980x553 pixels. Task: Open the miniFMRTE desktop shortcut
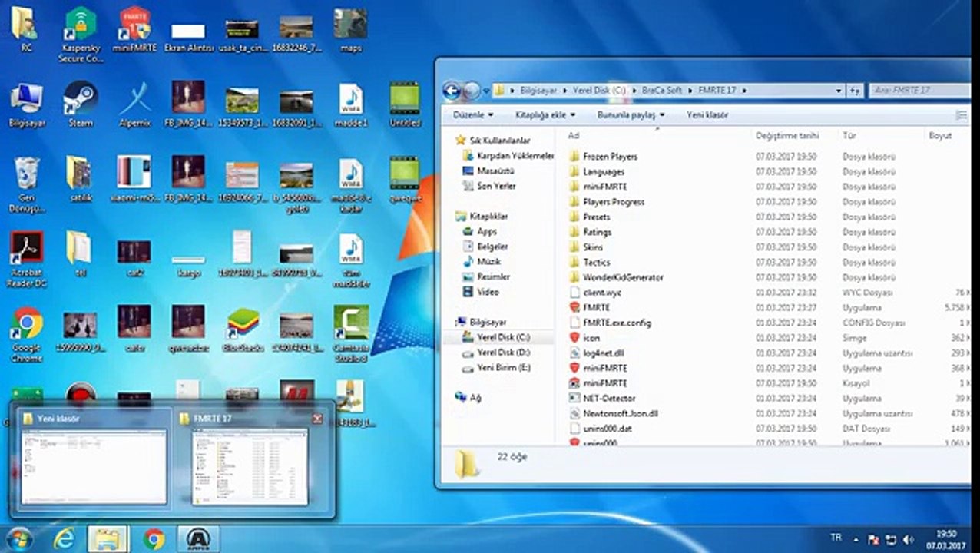point(134,29)
